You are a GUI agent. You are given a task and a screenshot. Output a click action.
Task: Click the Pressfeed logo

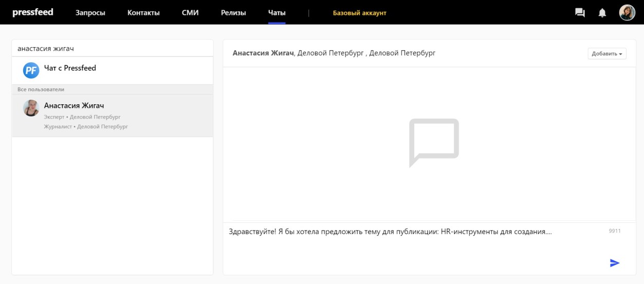tap(33, 12)
